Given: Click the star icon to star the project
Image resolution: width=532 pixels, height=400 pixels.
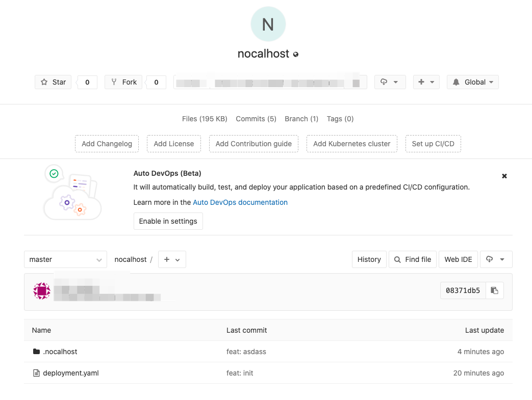Looking at the screenshot, I should pos(44,82).
